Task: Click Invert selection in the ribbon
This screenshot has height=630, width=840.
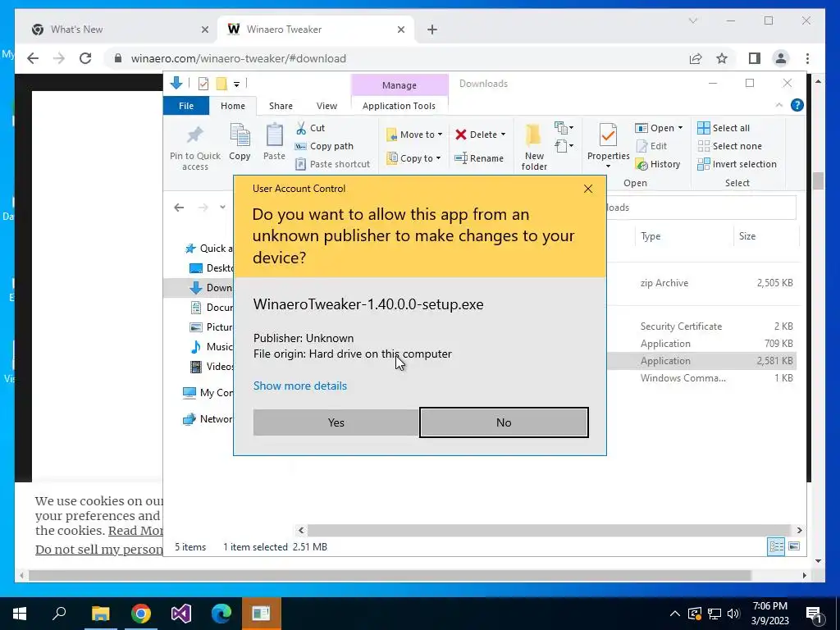Action: click(737, 164)
